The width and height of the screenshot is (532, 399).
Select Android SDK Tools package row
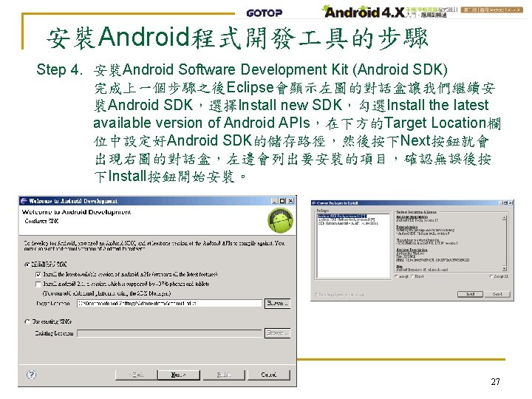(342, 216)
